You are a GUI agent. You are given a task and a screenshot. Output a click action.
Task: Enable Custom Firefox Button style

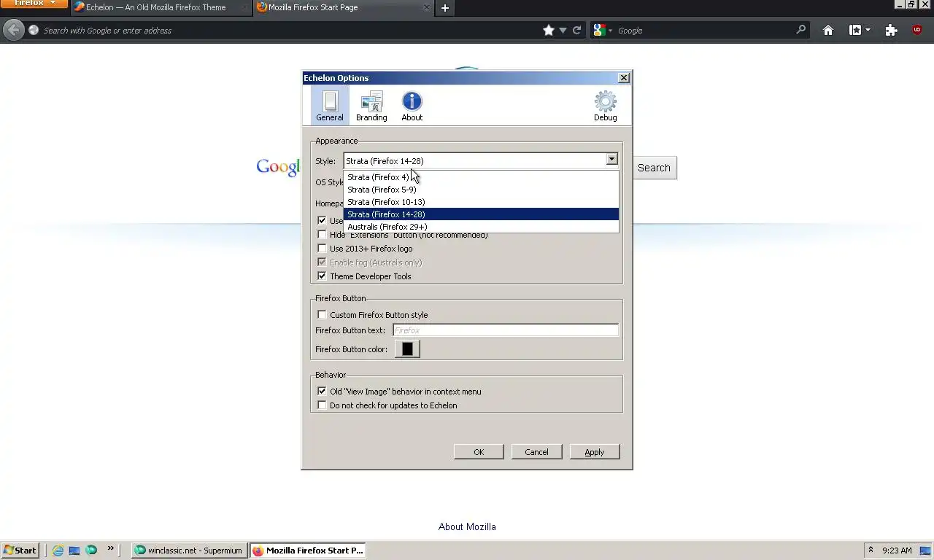(x=322, y=315)
